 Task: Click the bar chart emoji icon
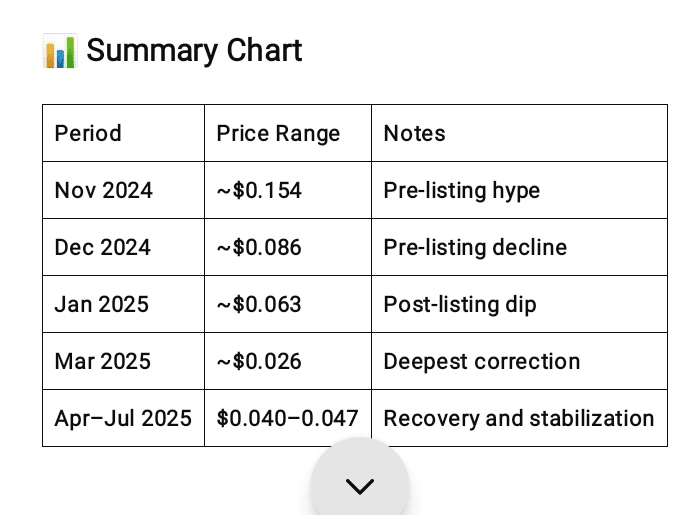tap(60, 51)
